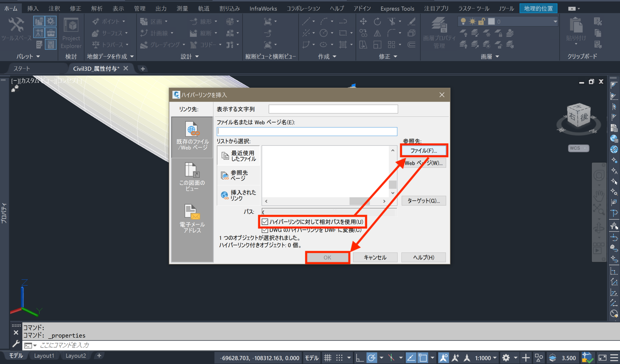Switch to the Layout1 tab
Image resolution: width=620 pixels, height=364 pixels.
[x=44, y=356]
